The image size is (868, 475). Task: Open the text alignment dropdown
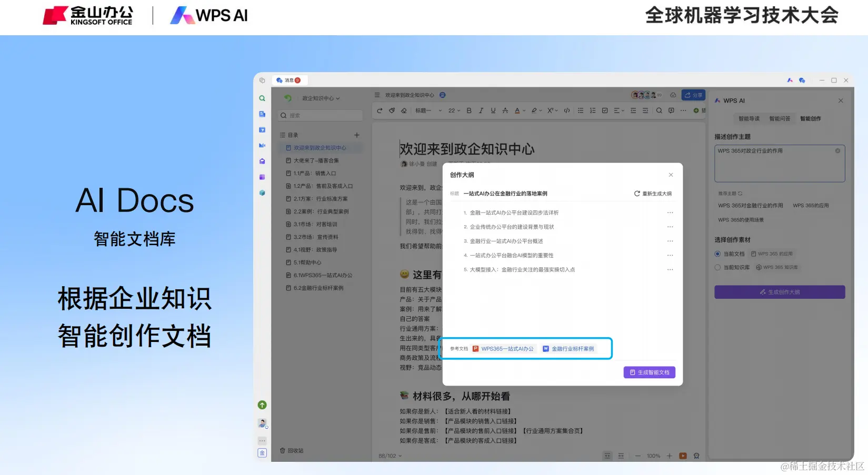point(619,110)
